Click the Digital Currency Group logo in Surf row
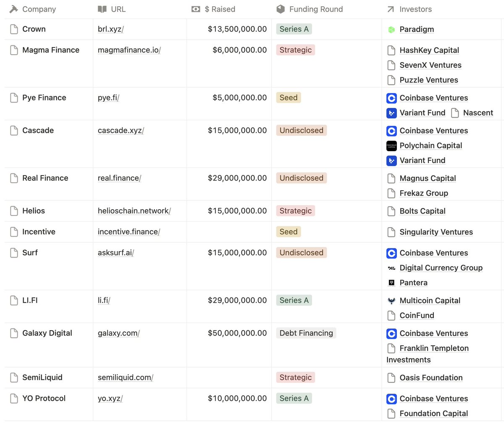 tap(391, 268)
